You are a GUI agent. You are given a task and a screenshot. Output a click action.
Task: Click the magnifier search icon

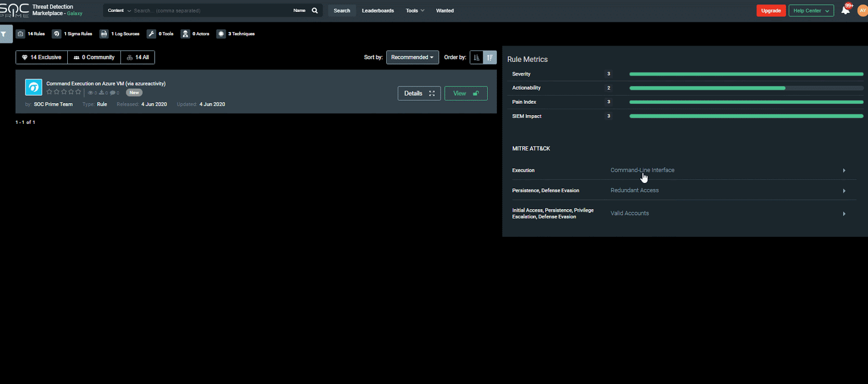click(x=315, y=10)
